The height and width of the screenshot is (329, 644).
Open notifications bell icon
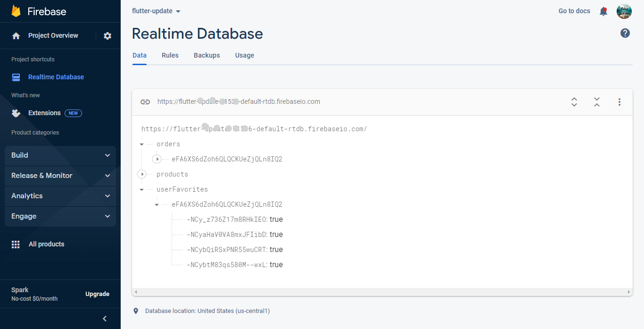603,11
